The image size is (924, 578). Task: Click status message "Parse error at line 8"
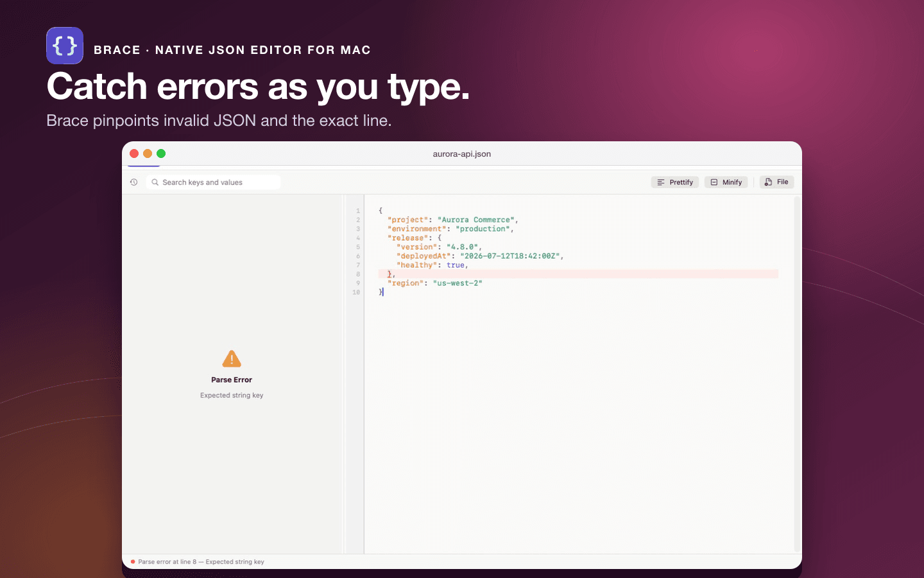point(201,562)
